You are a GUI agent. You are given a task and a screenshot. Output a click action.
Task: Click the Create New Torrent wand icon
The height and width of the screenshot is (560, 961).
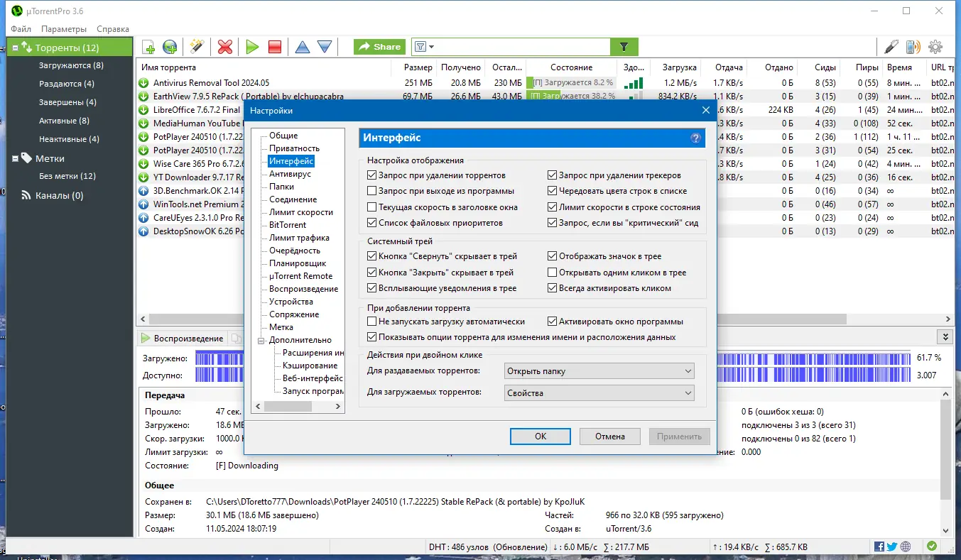pyautogui.click(x=197, y=47)
